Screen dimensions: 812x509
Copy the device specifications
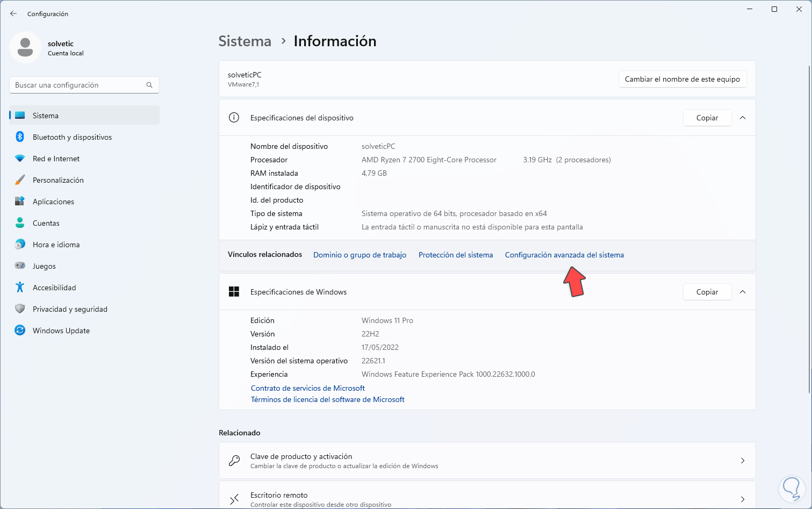pyautogui.click(x=707, y=118)
